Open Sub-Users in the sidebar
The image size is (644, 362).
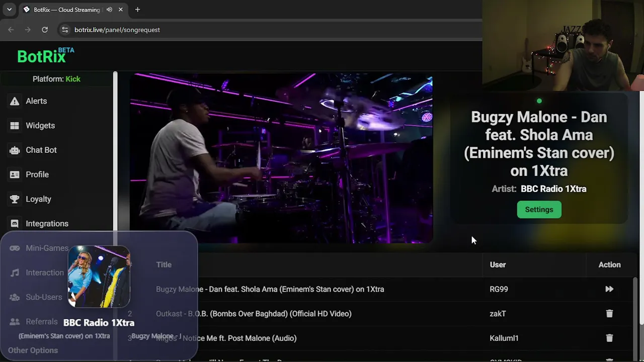(x=36, y=297)
